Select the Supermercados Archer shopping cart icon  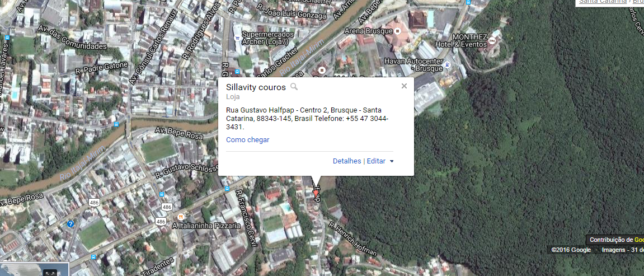coord(237,38)
